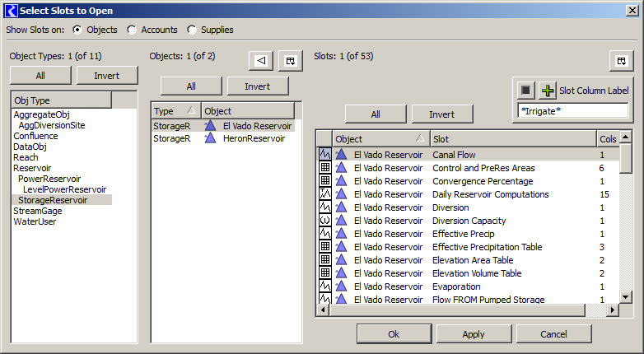Click table slot icon for Control and PreRes Areas

pos(324,168)
